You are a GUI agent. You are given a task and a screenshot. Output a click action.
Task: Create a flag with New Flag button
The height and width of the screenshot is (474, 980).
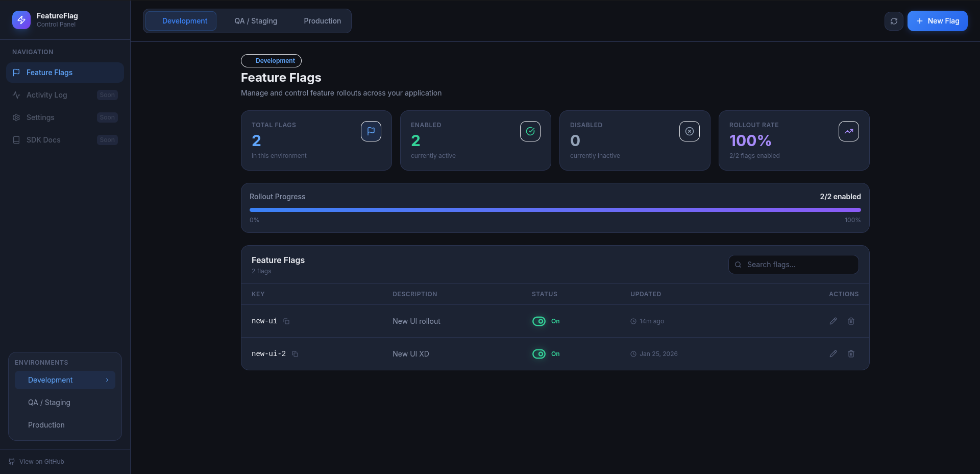[937, 21]
